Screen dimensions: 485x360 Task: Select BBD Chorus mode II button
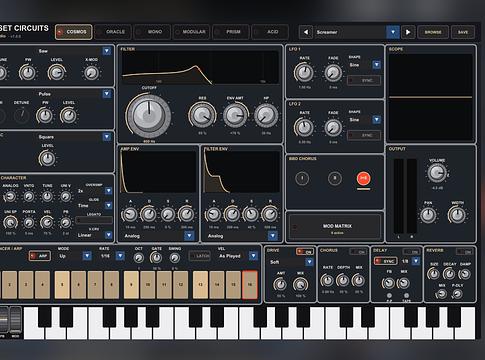click(335, 178)
